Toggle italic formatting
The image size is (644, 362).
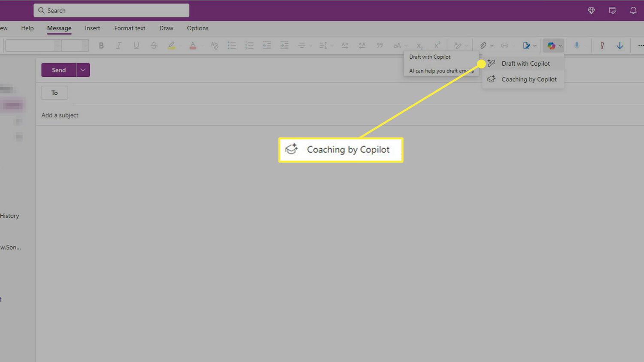(x=119, y=45)
